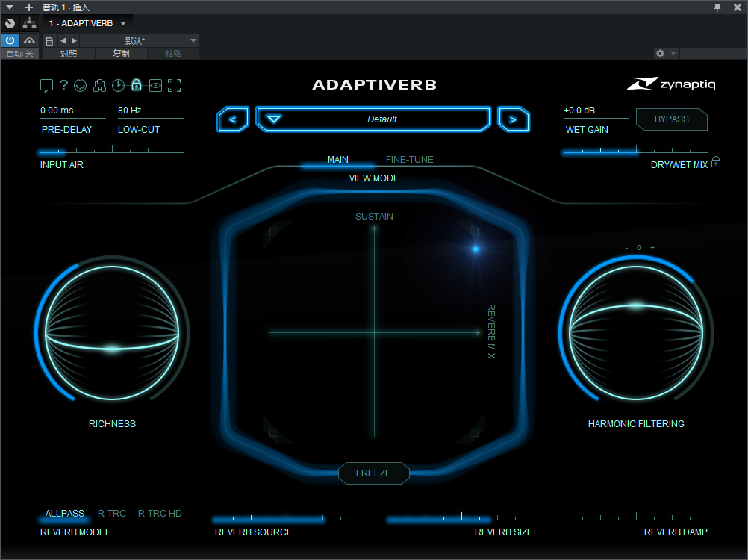Screen dimensions: 748x560
Task: Click the SUSTAIN axis label
Action: (x=374, y=216)
